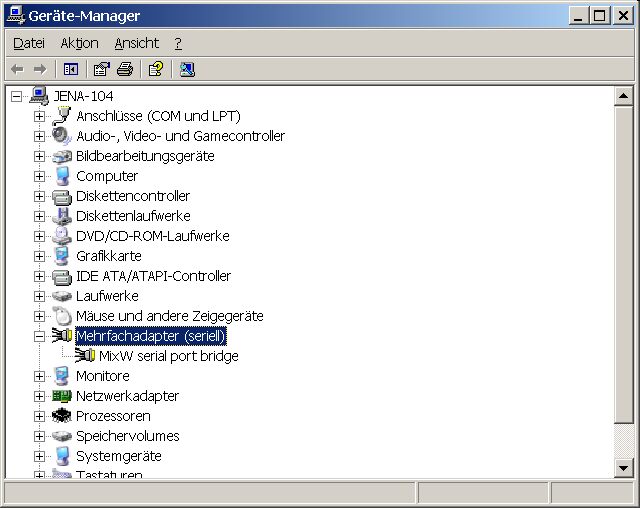This screenshot has width=640, height=508.
Task: Expand the Diskettenlaufwerke node
Action: click(39, 216)
